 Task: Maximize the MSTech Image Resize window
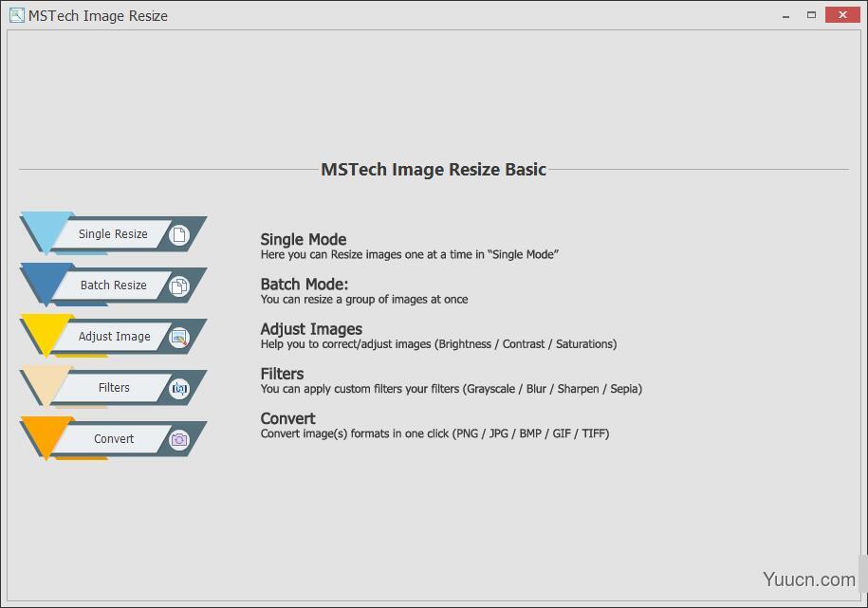811,15
